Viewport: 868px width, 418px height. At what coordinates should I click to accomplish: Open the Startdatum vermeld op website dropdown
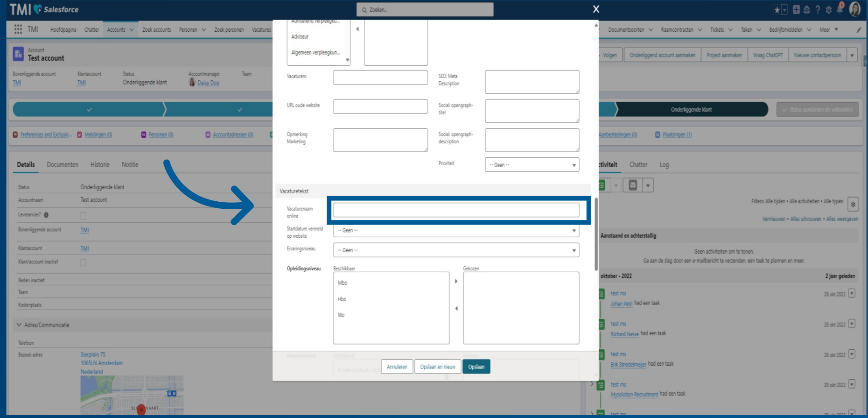click(x=456, y=230)
